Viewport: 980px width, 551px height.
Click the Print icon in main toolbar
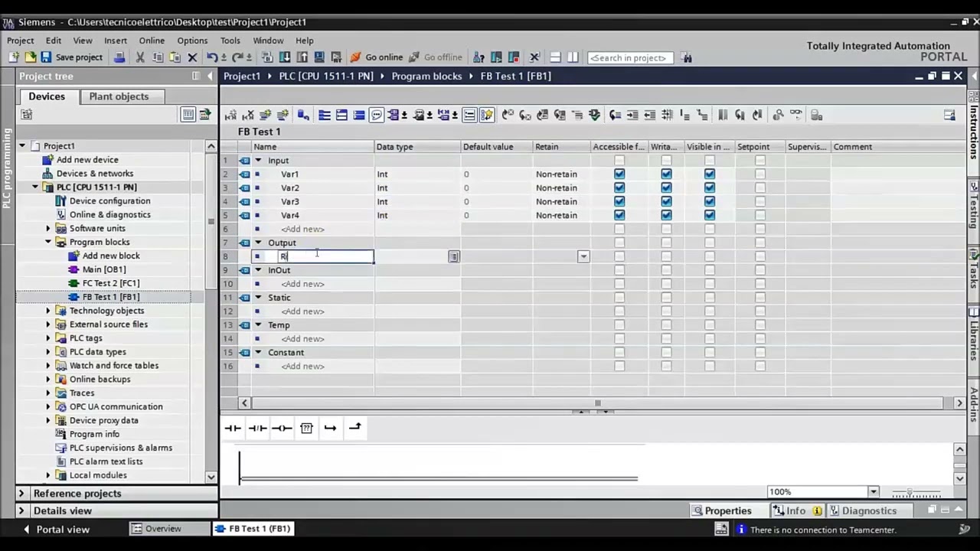(119, 57)
